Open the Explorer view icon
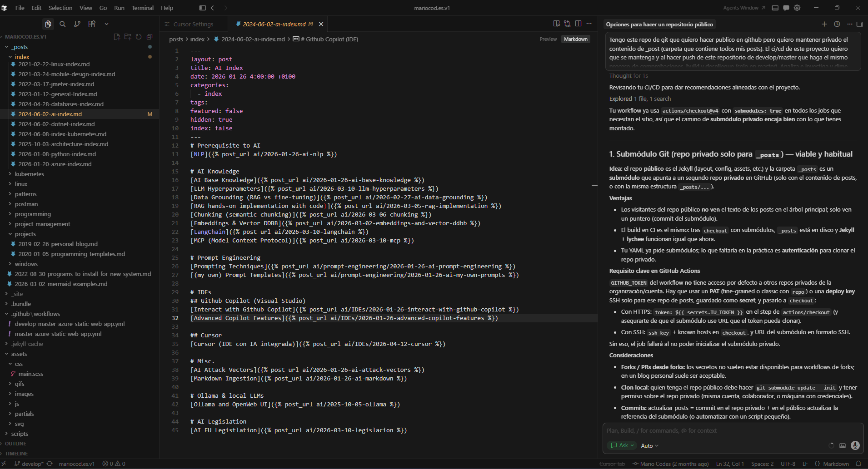Screen dimensions: 868x469 [48, 24]
